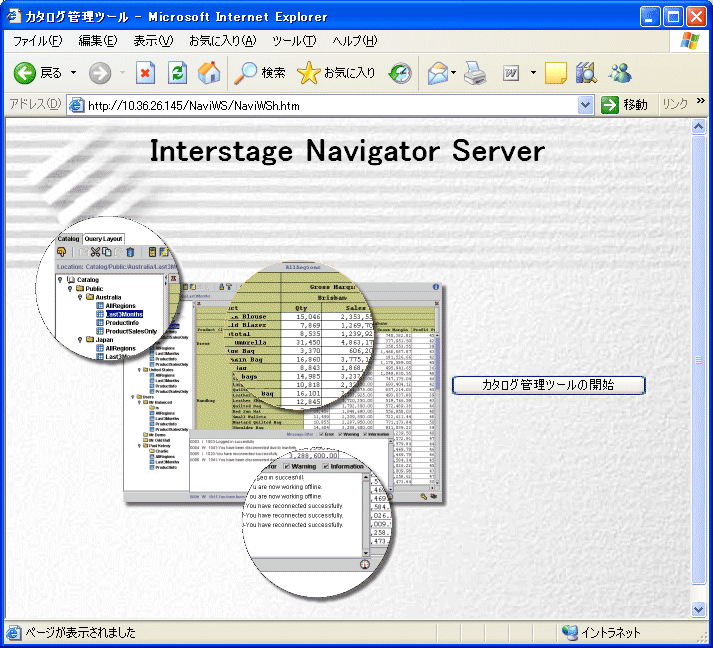Open the お気に入り(A) menu

(222, 41)
